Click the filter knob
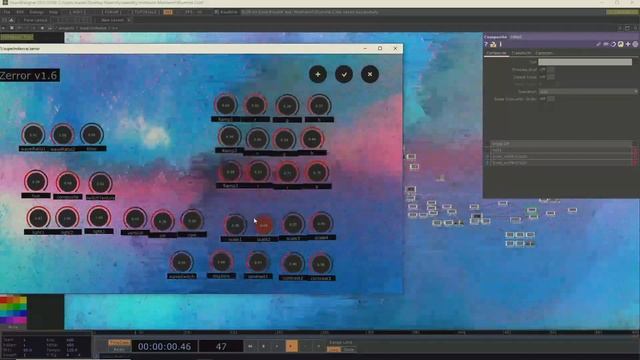The height and width of the screenshot is (360, 640). point(91,134)
